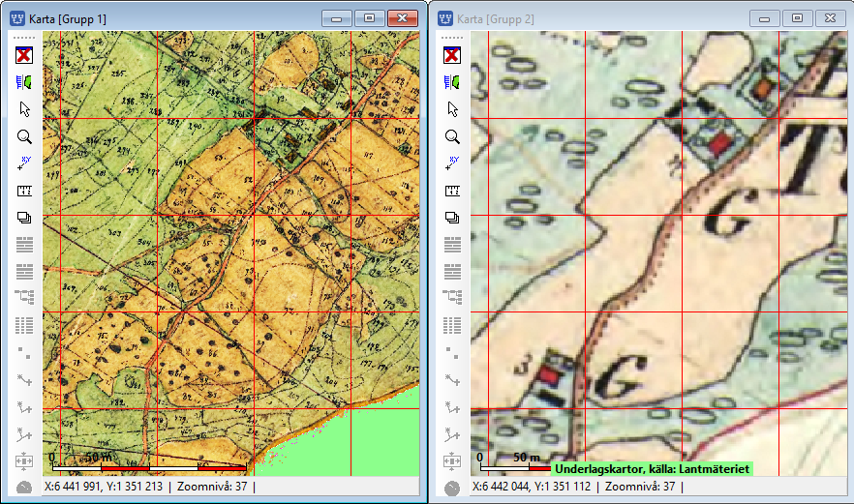854x504 pixels.
Task: Close the Karta [Grupp 1] window
Action: (403, 18)
